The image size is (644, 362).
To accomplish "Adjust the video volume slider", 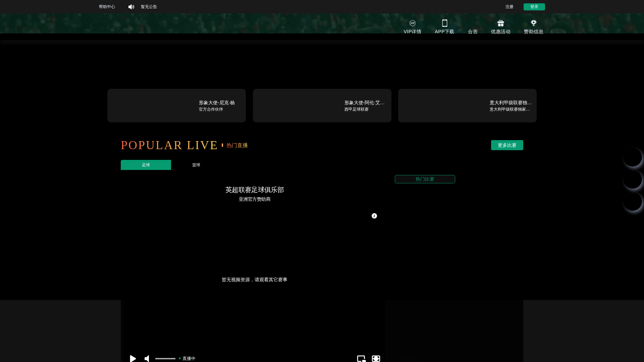I will (x=165, y=358).
